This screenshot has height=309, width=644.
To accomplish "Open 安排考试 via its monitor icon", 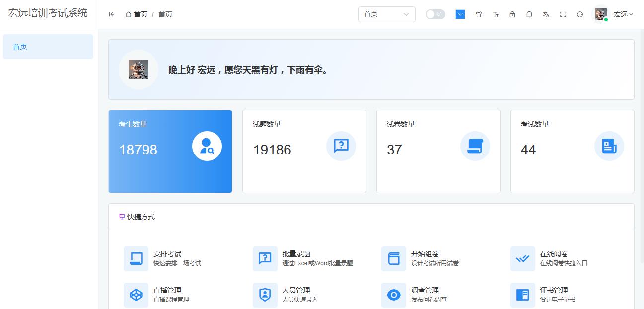I will (136, 258).
